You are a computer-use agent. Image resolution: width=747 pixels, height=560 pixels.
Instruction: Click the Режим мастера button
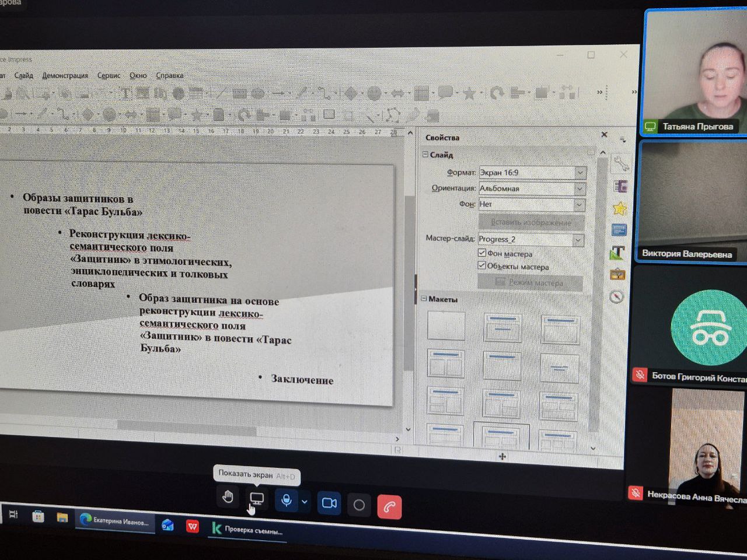point(530,283)
